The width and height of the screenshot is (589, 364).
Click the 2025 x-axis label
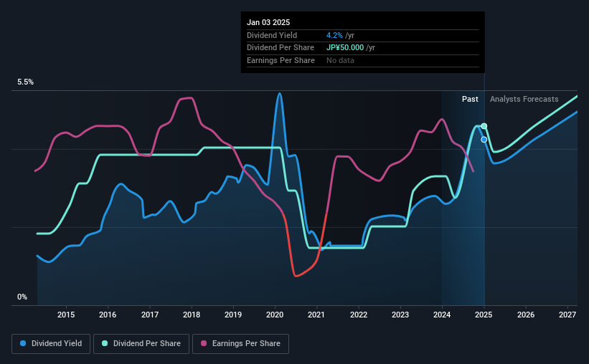[x=484, y=315]
